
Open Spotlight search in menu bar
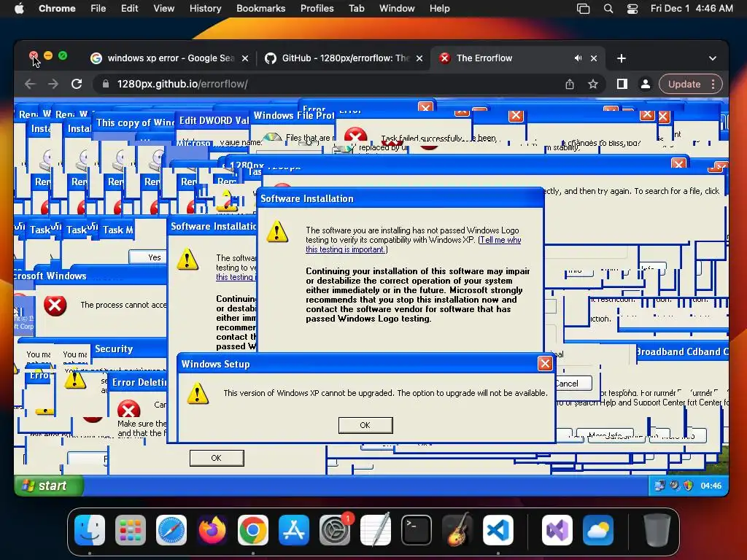pos(608,8)
